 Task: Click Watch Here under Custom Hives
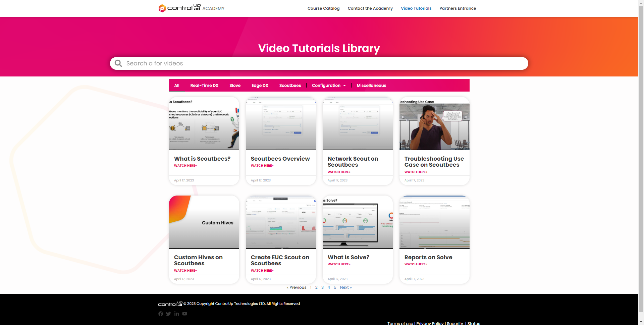[185, 271]
